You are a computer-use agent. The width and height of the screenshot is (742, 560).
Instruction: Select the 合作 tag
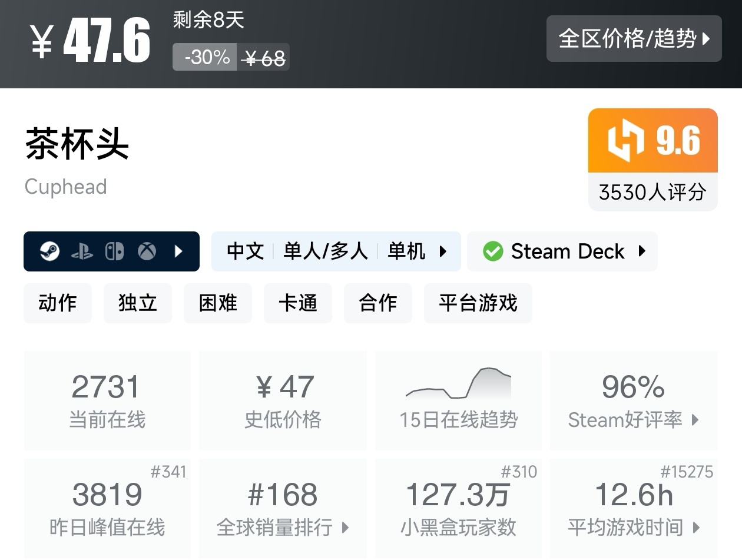click(x=378, y=303)
